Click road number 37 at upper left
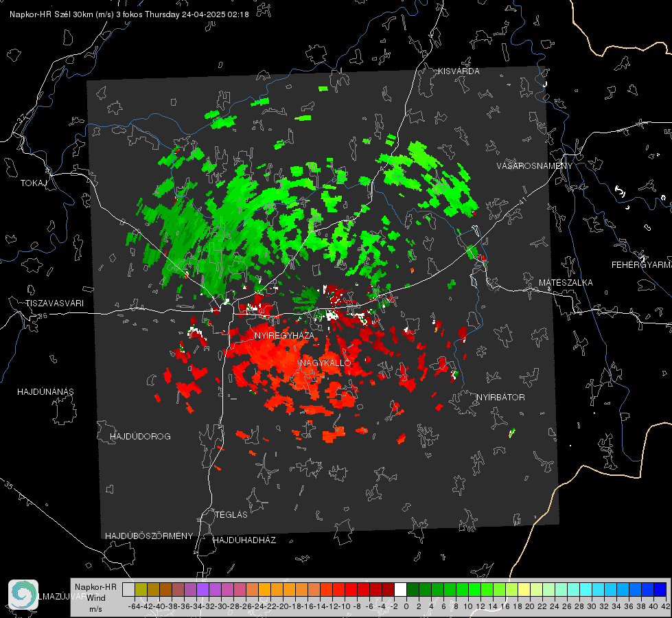This screenshot has height=618, width=672. [22, 117]
